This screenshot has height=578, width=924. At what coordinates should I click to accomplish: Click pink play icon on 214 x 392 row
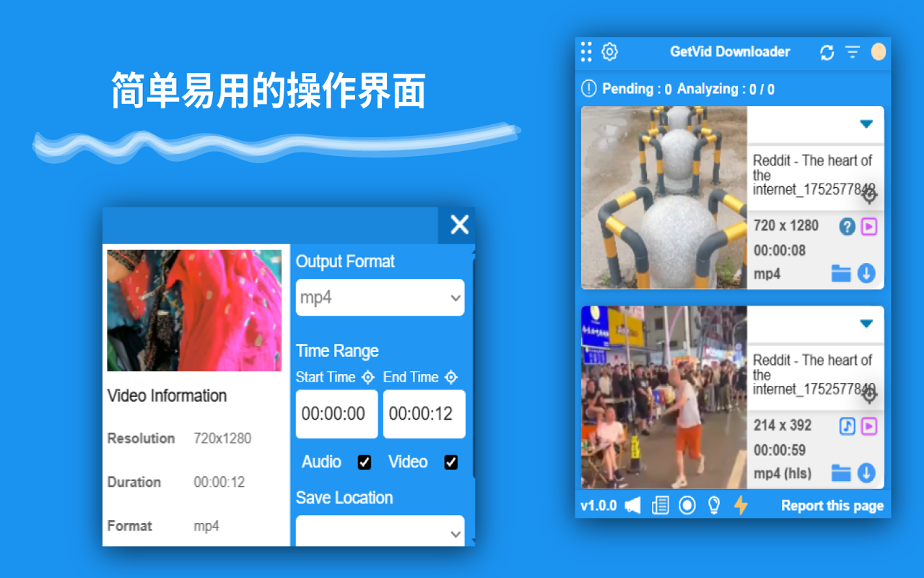pos(869,426)
